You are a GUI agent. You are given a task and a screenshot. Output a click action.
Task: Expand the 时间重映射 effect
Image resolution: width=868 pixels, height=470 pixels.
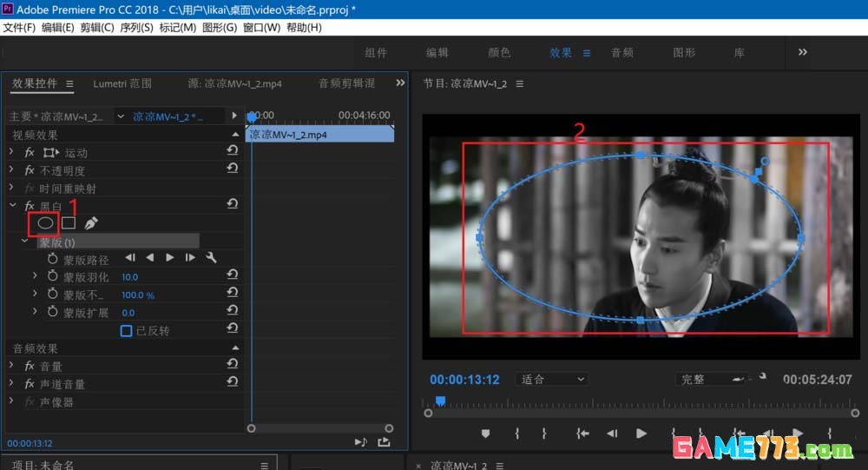[x=11, y=188]
